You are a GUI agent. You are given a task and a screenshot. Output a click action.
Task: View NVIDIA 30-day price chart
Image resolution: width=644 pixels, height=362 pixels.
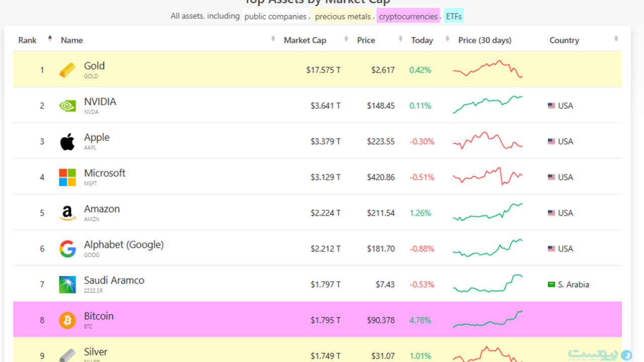pyautogui.click(x=488, y=105)
